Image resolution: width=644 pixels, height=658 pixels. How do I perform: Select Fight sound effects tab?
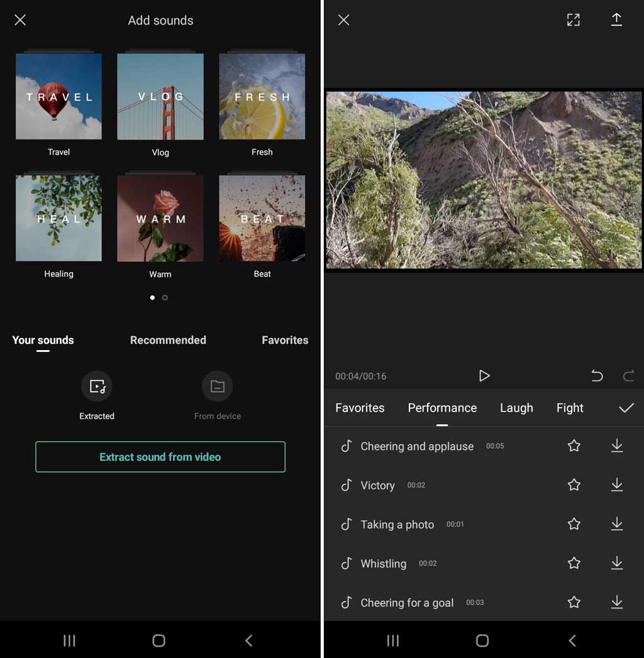coord(570,408)
